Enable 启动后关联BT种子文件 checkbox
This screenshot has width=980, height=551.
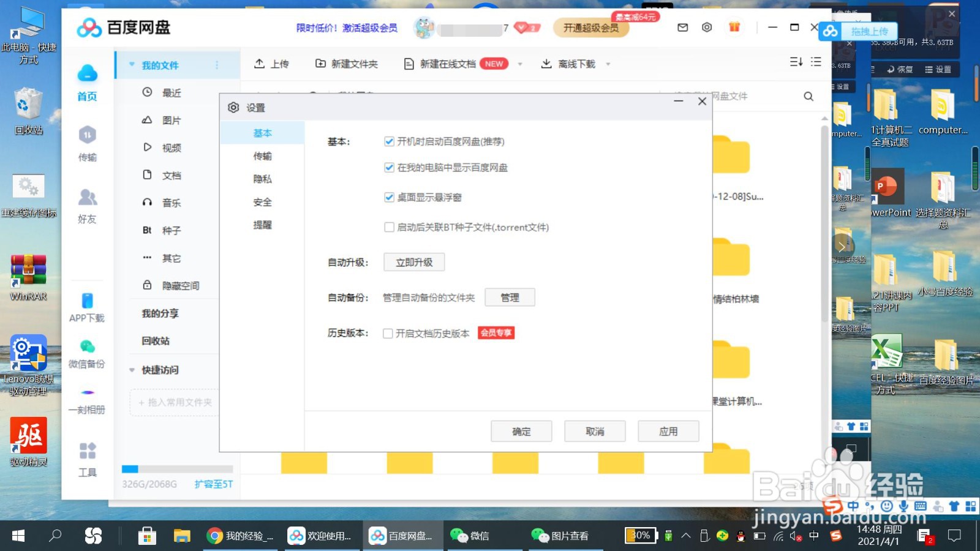point(389,227)
